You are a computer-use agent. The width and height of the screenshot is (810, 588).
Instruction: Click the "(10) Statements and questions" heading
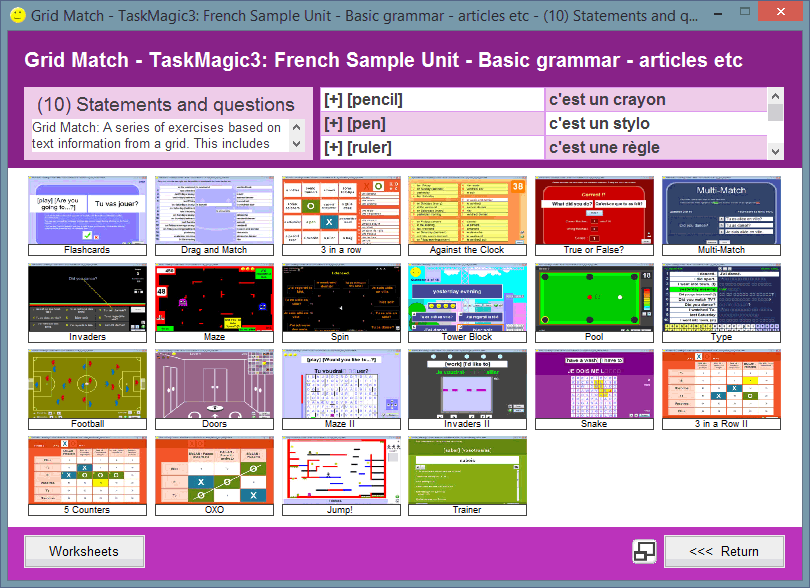166,104
